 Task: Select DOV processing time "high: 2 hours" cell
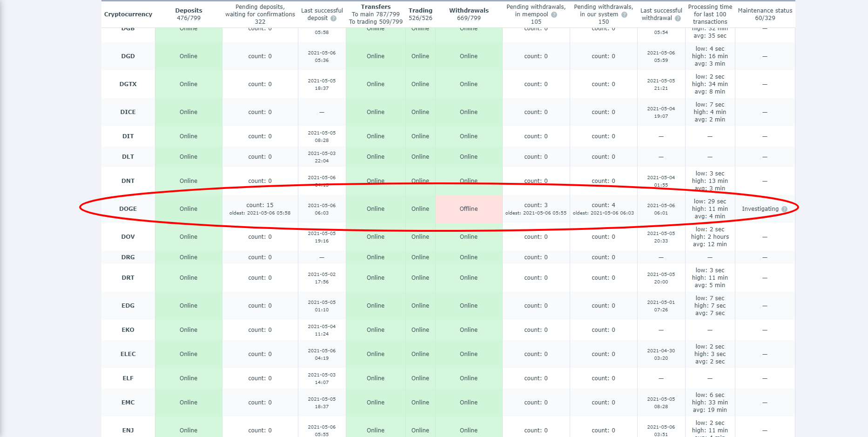click(710, 237)
